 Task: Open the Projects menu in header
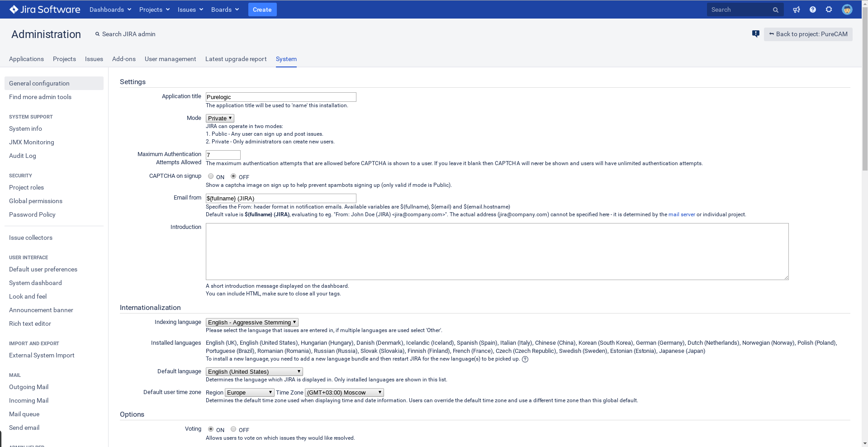[x=154, y=10]
